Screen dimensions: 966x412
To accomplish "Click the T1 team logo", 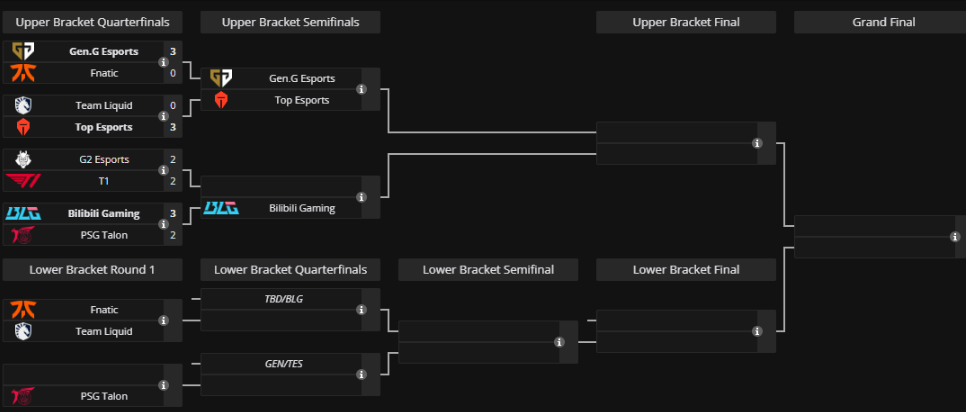I will tap(24, 181).
